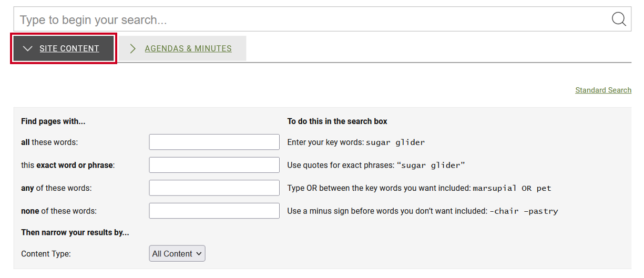Click 'Find pages with...' heading text
This screenshot has width=644, height=278.
pyautogui.click(x=53, y=121)
